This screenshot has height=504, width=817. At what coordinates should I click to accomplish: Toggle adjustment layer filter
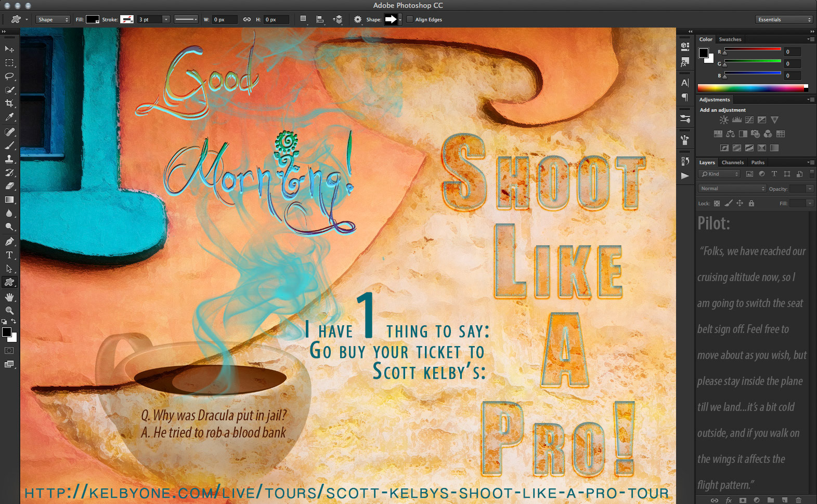pyautogui.click(x=762, y=174)
